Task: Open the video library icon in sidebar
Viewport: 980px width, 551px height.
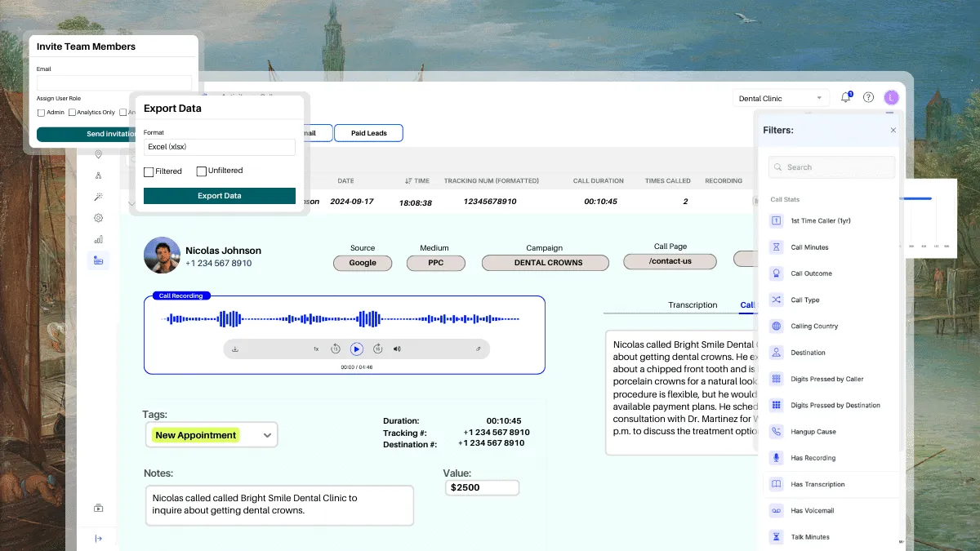Action: (x=98, y=508)
